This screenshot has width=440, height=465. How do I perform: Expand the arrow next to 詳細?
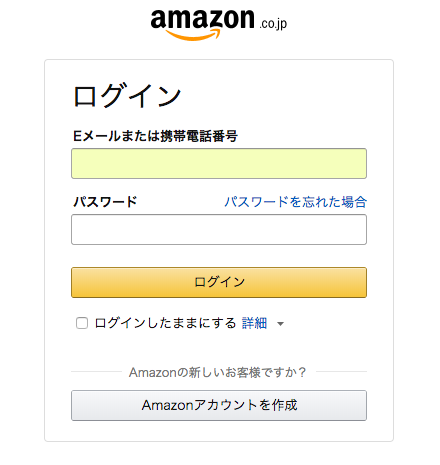281,324
